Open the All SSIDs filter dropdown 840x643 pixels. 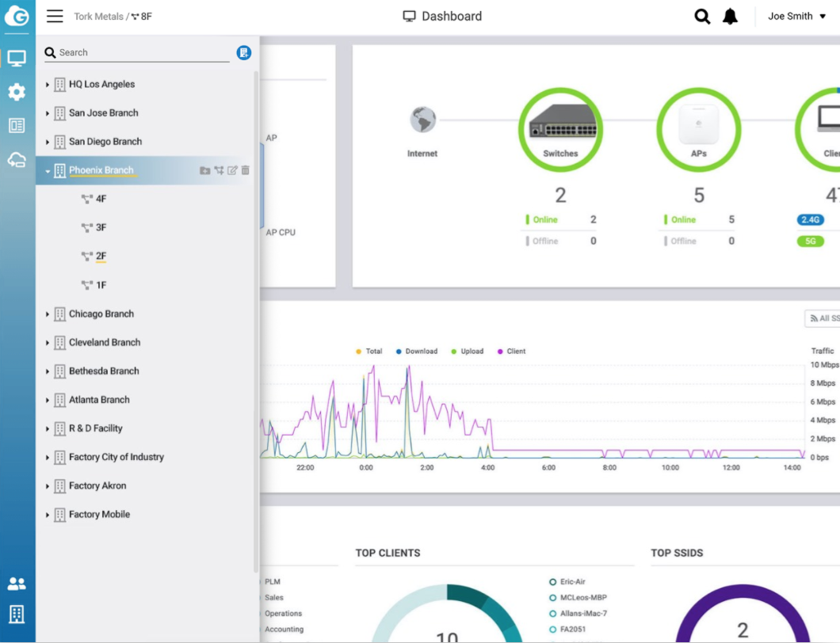823,318
